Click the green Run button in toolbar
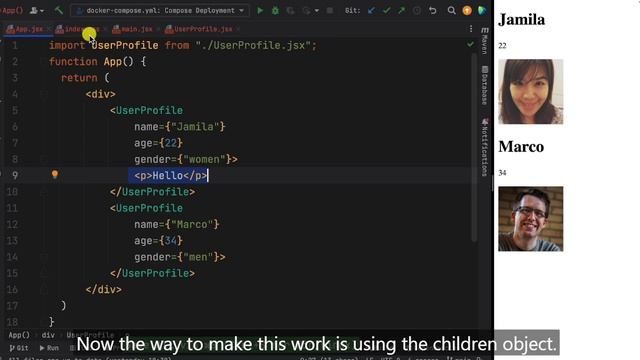 [x=260, y=10]
